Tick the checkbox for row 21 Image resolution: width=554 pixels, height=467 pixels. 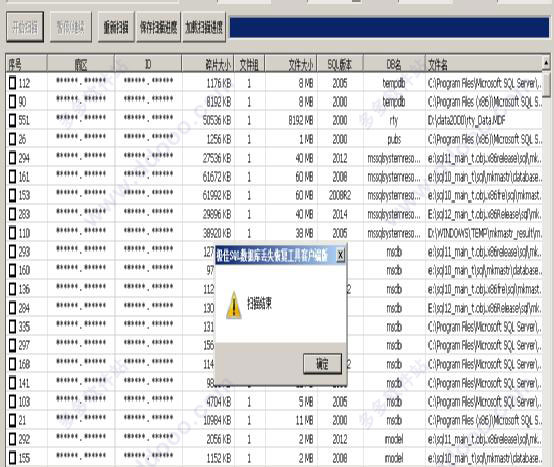(x=12, y=420)
